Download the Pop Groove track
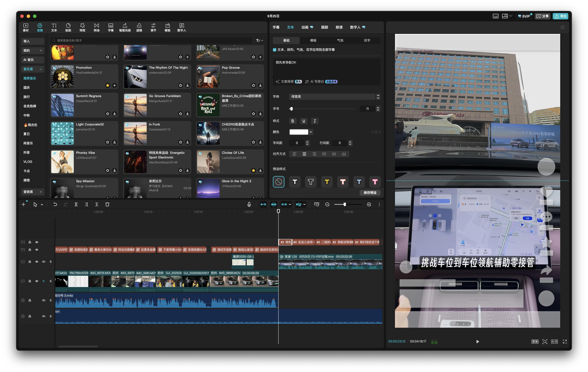The width and height of the screenshot is (588, 372). click(x=260, y=85)
